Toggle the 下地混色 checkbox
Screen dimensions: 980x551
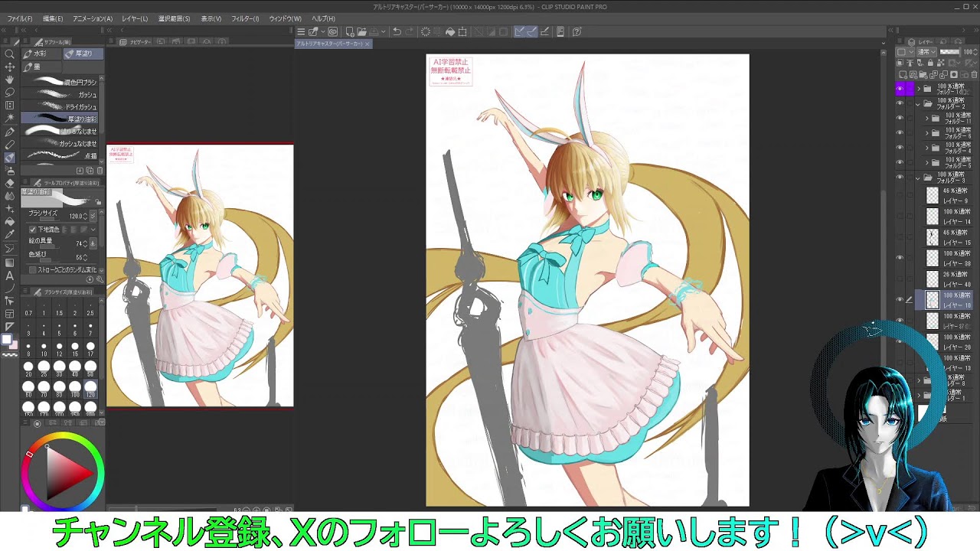click(33, 230)
